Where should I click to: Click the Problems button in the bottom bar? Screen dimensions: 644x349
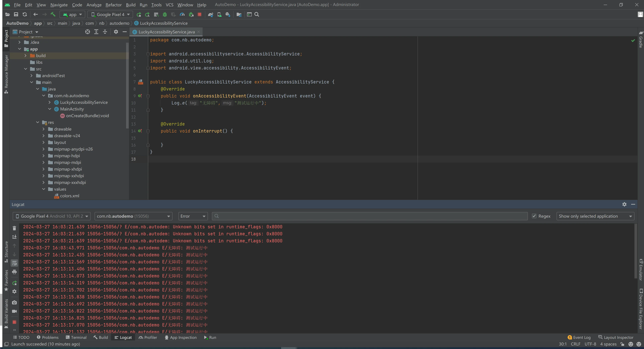click(47, 337)
